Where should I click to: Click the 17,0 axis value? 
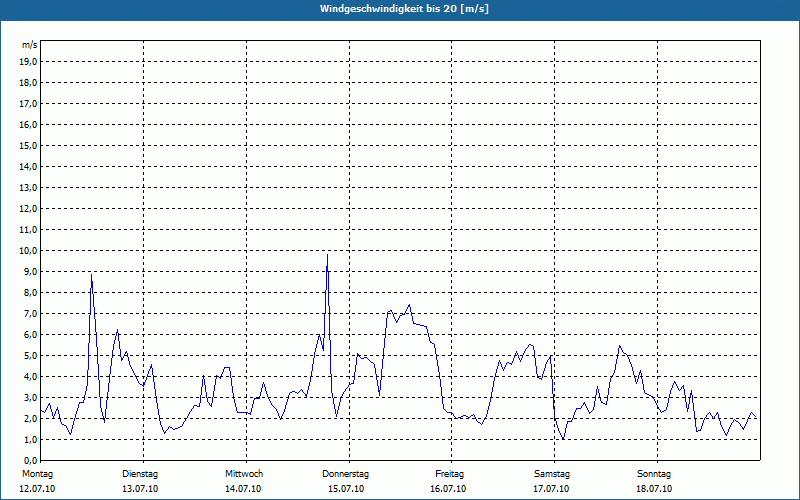pos(29,104)
